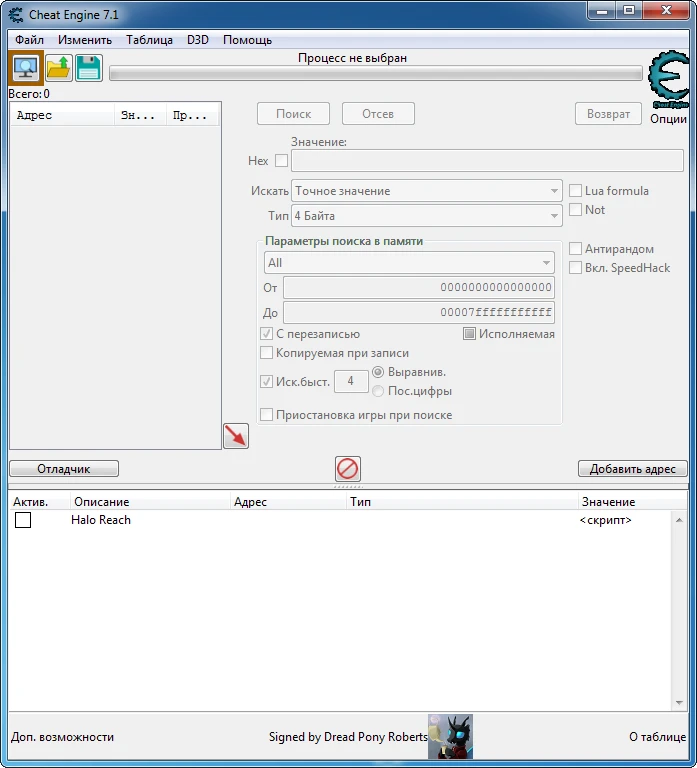Screen dimensions: 697x768
Task: Click address table scrollbar up arrow
Action: (679, 520)
